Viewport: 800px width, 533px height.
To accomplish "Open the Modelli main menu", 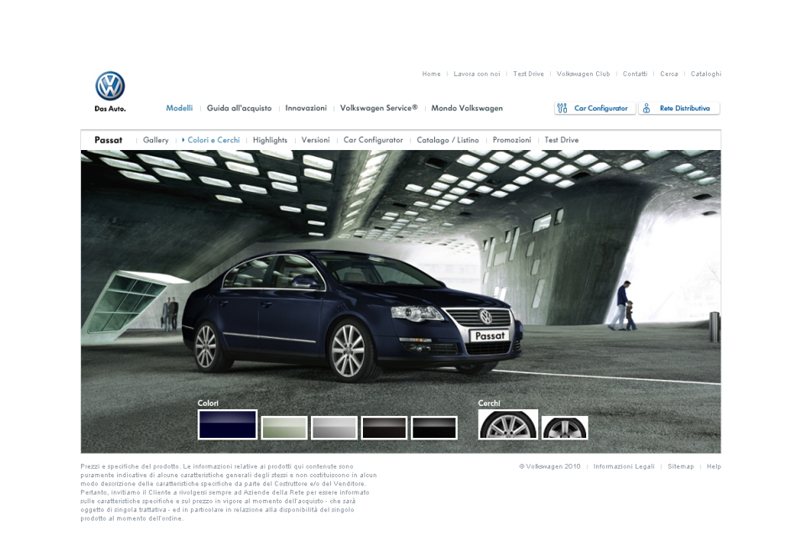I will [x=179, y=108].
